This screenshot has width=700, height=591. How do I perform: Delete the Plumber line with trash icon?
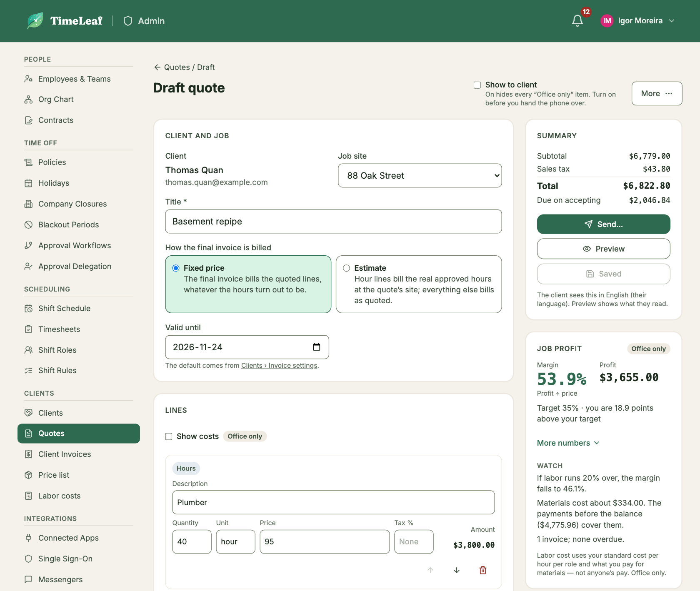(x=483, y=570)
